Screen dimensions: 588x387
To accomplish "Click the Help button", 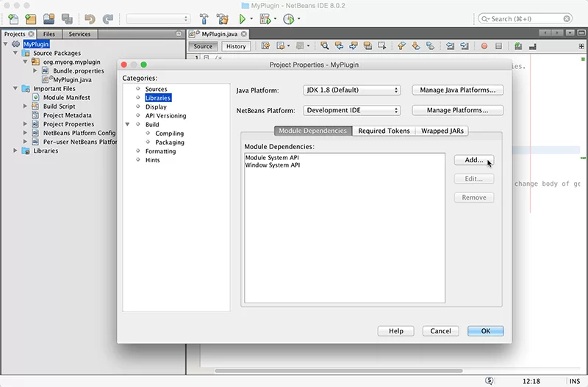I will click(x=396, y=330).
